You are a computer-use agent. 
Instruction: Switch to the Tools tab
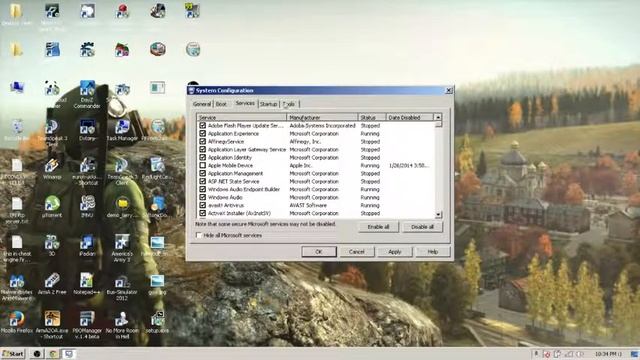pyautogui.click(x=289, y=104)
